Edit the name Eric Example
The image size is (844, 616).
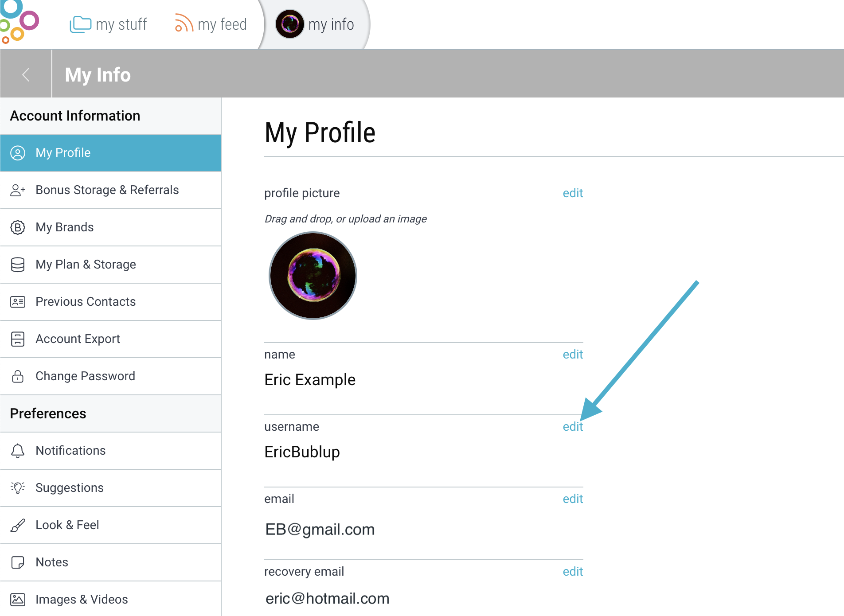pyautogui.click(x=573, y=355)
